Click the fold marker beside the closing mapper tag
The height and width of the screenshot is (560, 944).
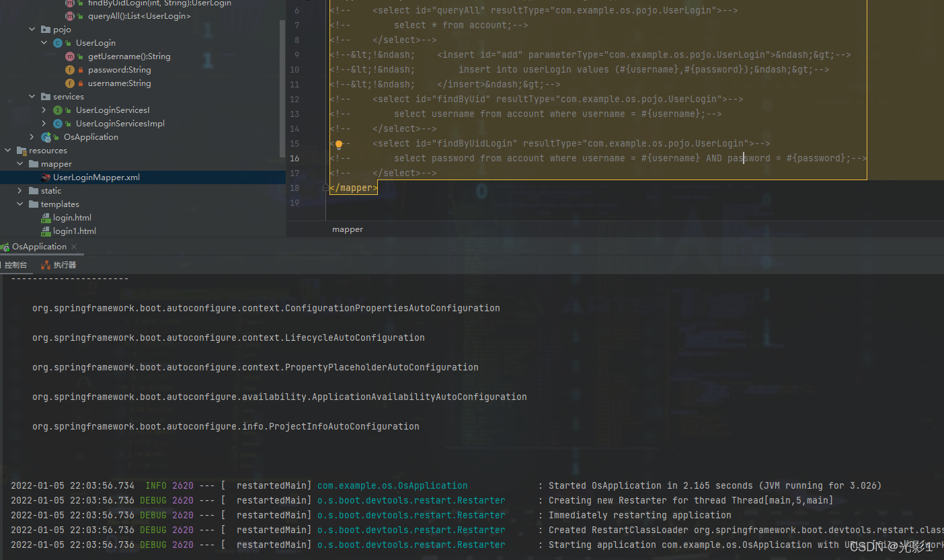tap(326, 188)
